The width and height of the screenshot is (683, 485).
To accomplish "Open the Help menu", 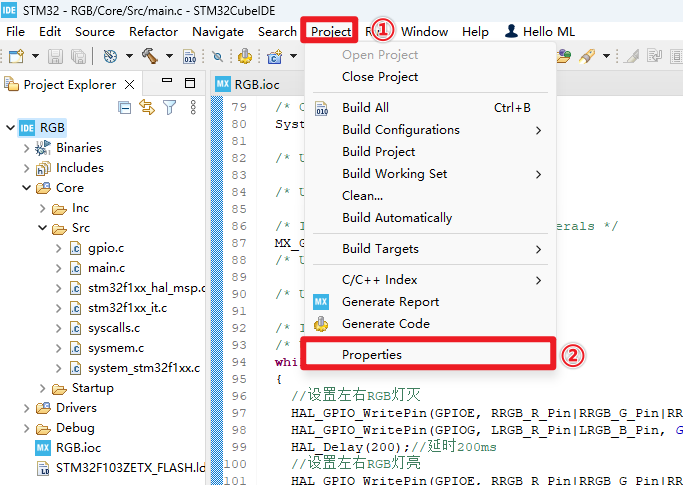I will click(475, 32).
